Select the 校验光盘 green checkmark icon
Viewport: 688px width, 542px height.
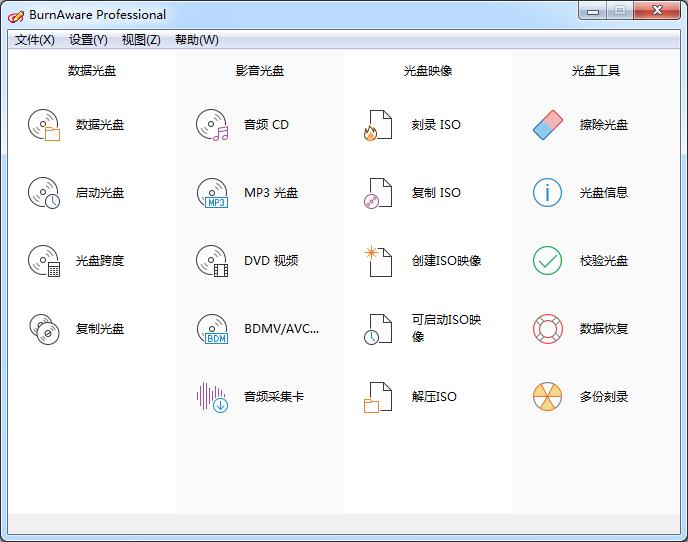tap(547, 261)
